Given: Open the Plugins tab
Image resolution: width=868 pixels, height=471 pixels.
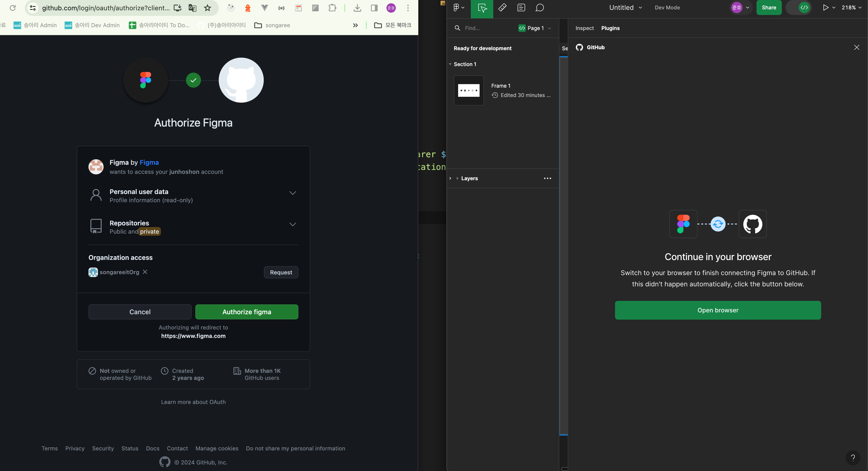Looking at the screenshot, I should point(611,28).
